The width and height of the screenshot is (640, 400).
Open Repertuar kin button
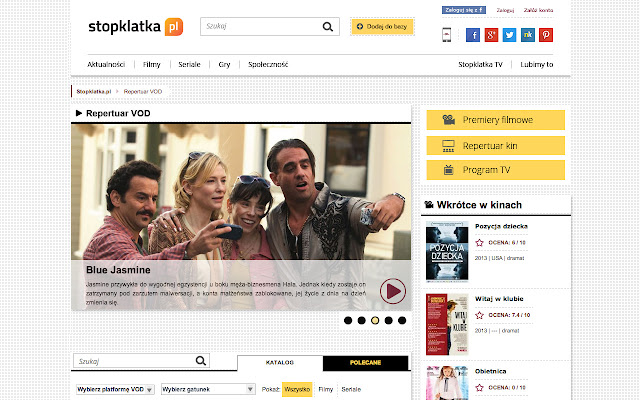pyautogui.click(x=496, y=146)
